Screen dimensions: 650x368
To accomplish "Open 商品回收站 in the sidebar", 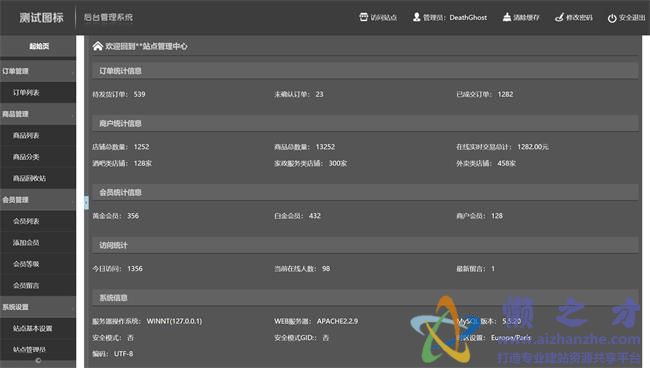I will click(x=38, y=178).
